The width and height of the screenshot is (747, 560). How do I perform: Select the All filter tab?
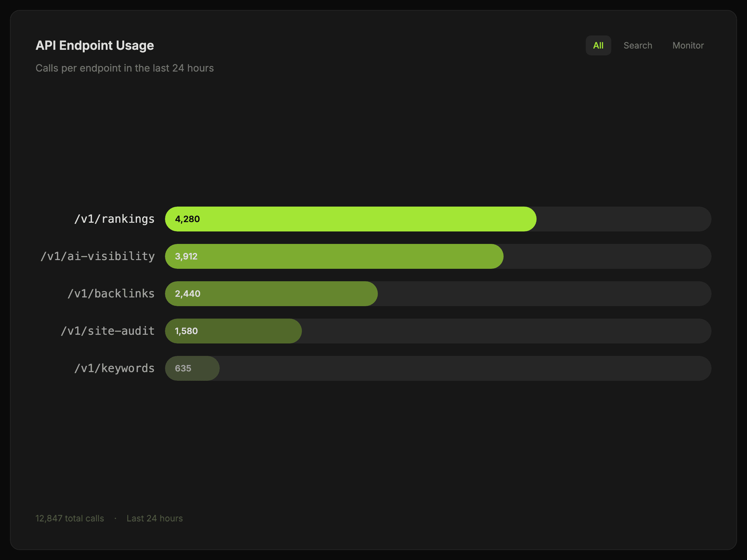tap(598, 45)
